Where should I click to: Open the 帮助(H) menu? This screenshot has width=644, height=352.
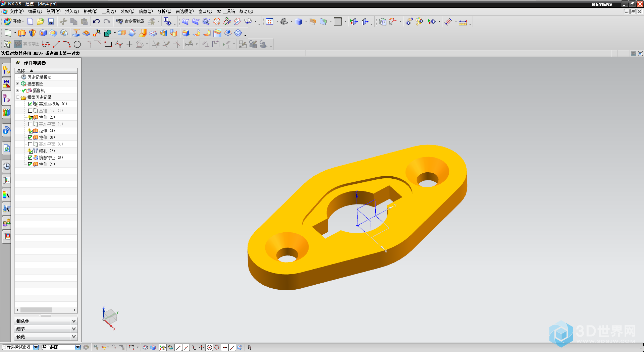(246, 11)
